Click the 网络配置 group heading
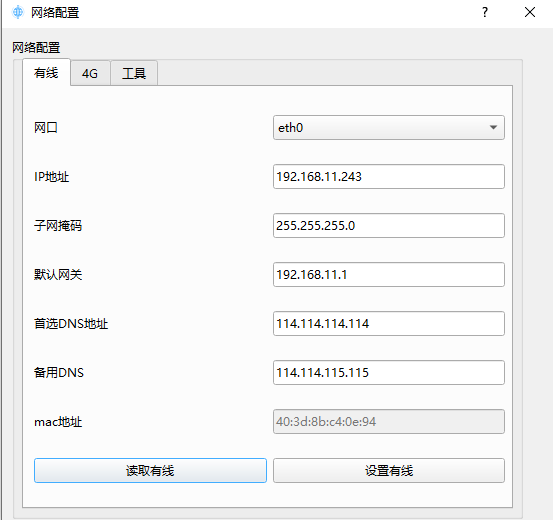 (36, 48)
